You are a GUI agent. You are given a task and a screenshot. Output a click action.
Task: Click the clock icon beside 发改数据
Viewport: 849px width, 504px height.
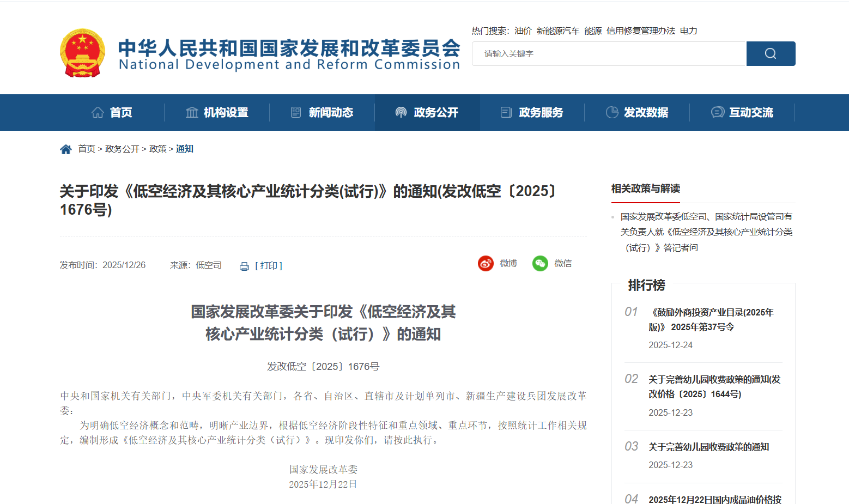coord(611,112)
